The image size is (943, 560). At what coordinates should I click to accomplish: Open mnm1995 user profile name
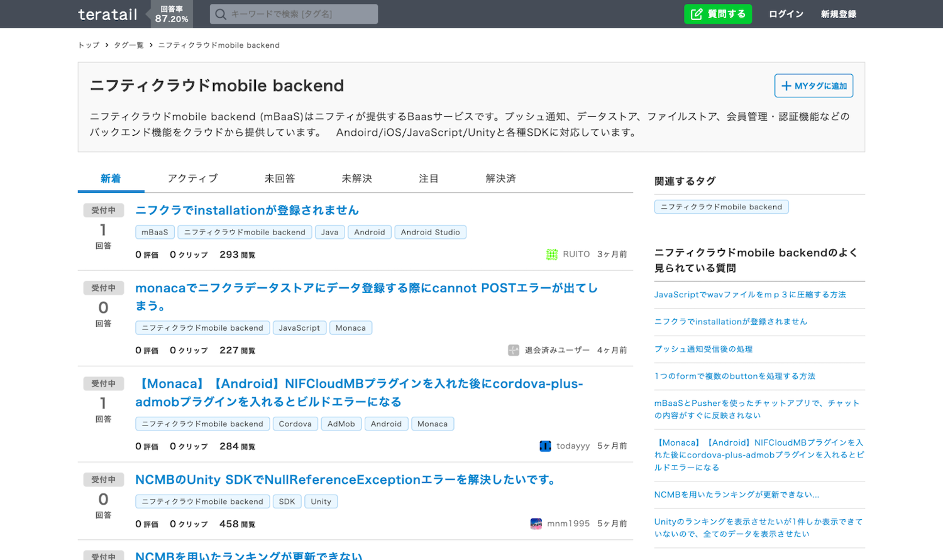568,524
